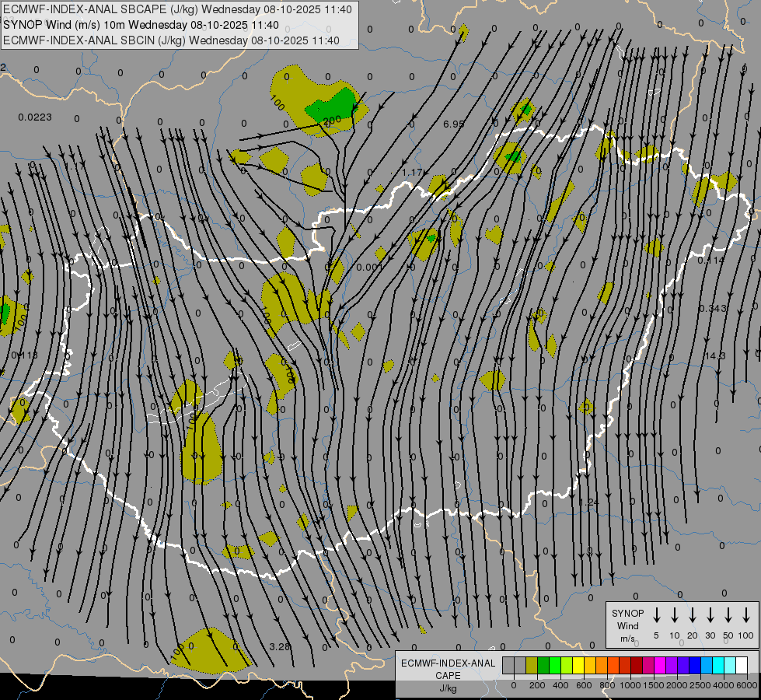This screenshot has width=761, height=700.
Task: Click the SYNOP Wind m/s legend label
Action: point(627,625)
